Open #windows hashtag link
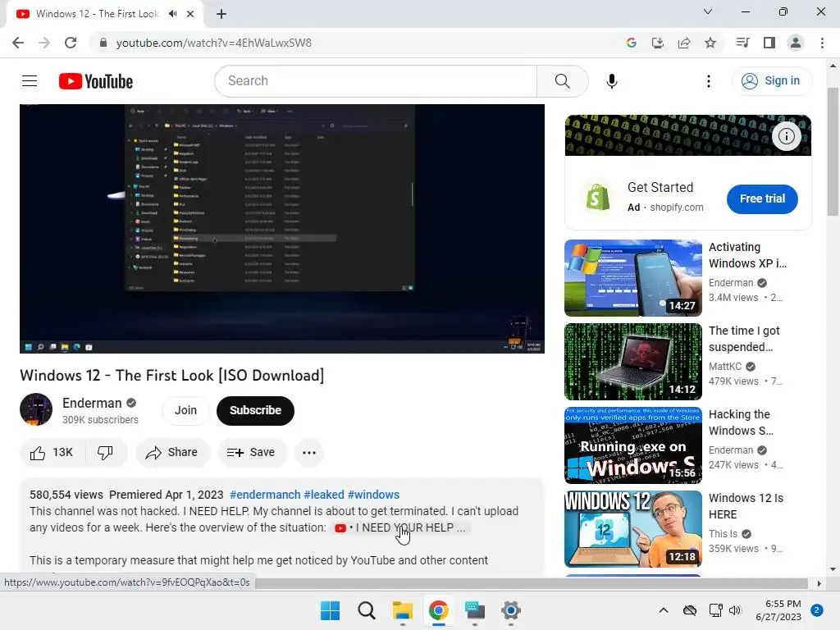The image size is (840, 630). coord(373,495)
